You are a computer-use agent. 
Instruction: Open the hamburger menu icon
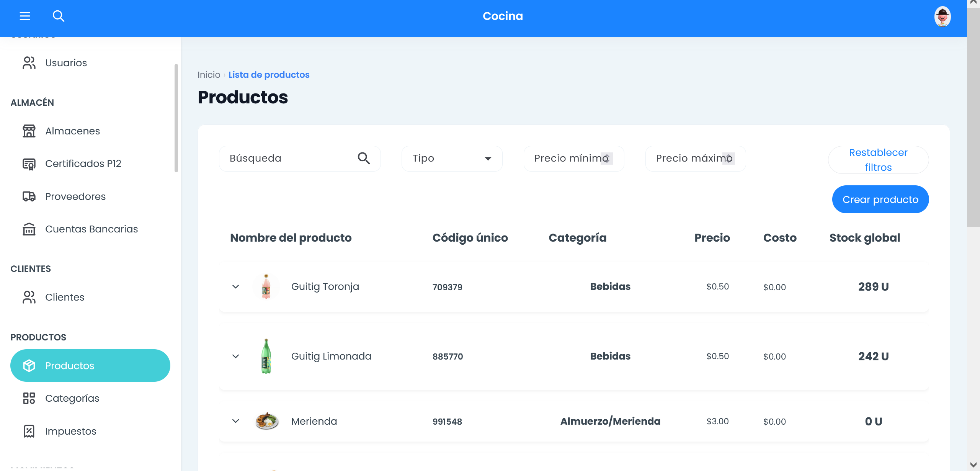point(25,16)
